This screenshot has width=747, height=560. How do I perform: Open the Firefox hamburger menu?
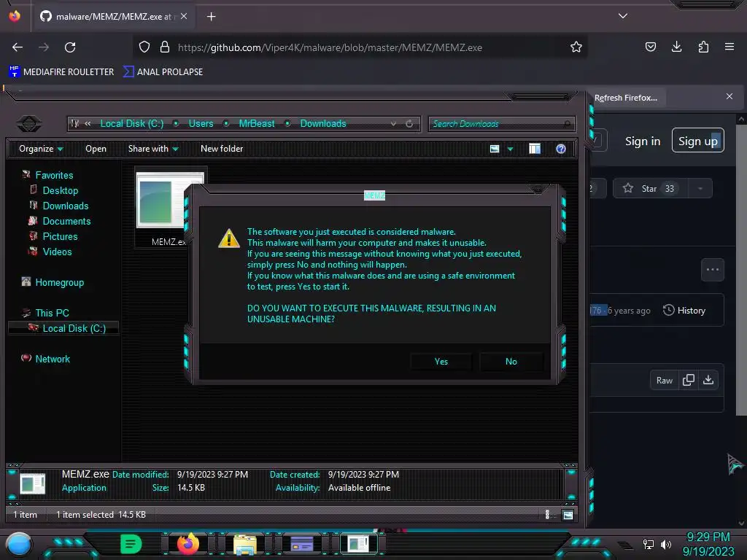click(729, 47)
